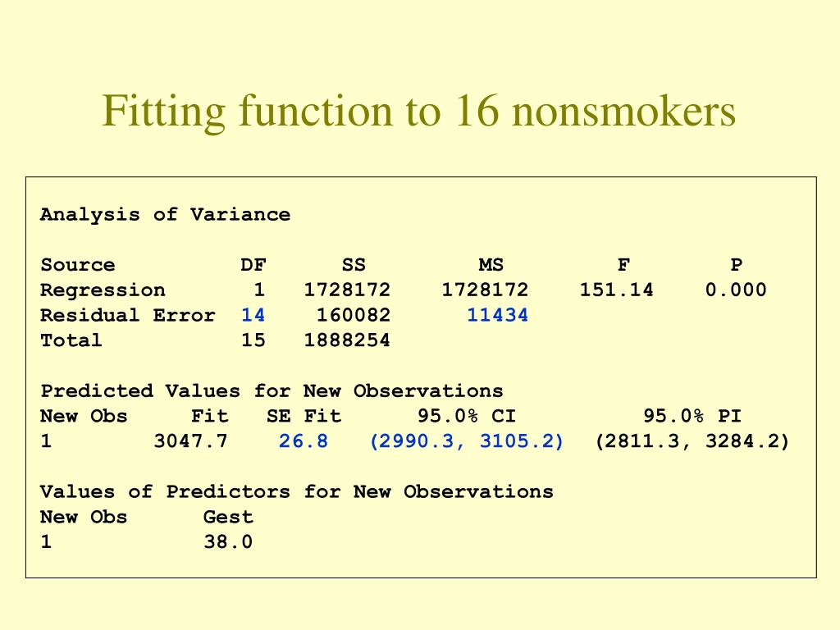Click the '95.0% CI' column header
Viewport: 840px width, 630px height.
coord(467,416)
